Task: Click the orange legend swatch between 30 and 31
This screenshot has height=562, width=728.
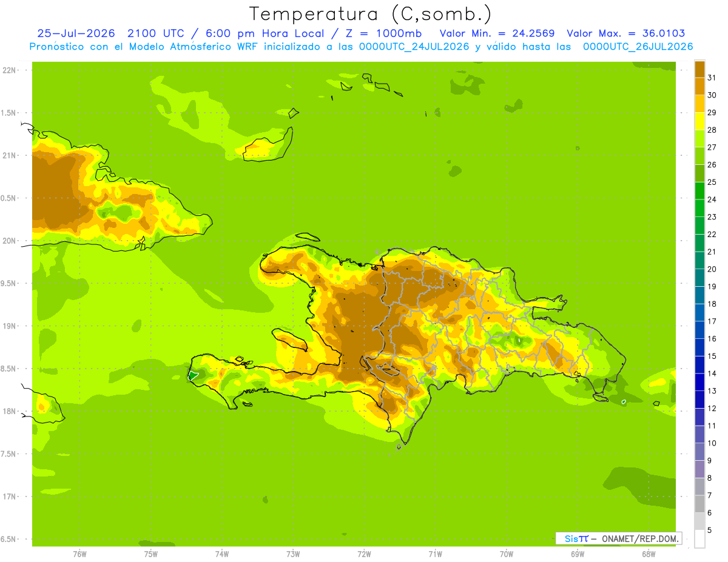Action: (x=699, y=86)
